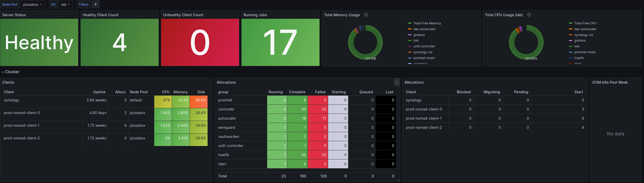Grab the Allocations panel resize handle
Viewport: 644px width, 183px height.
point(399,180)
